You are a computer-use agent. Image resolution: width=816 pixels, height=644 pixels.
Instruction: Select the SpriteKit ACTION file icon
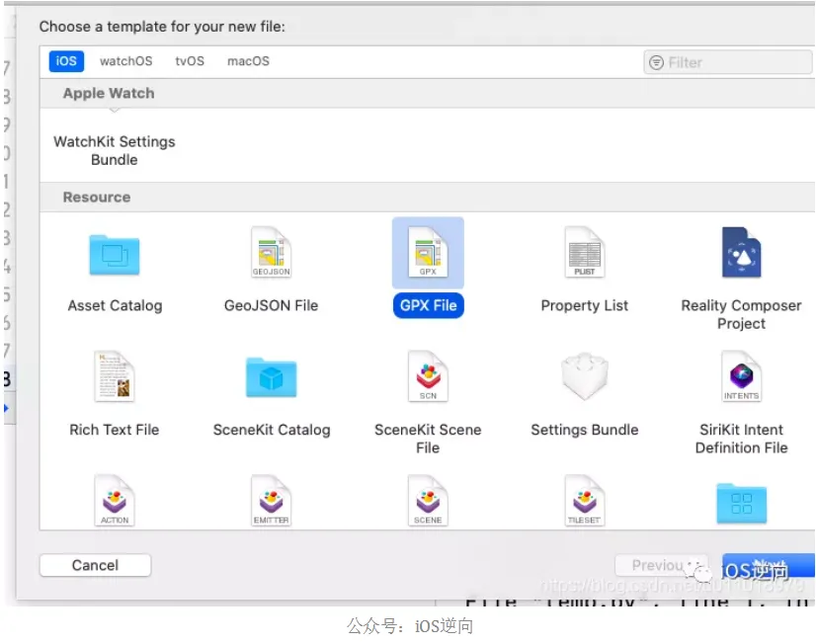click(115, 501)
